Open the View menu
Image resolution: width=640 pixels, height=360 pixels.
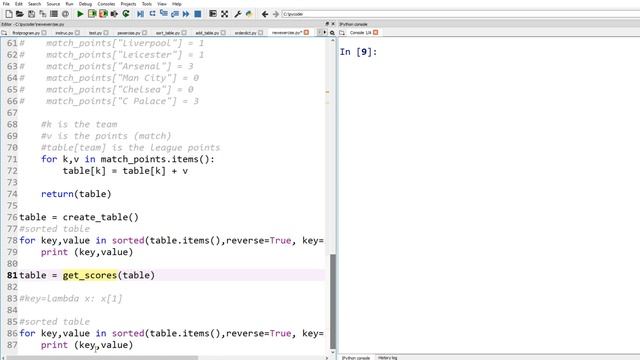coord(162,4)
